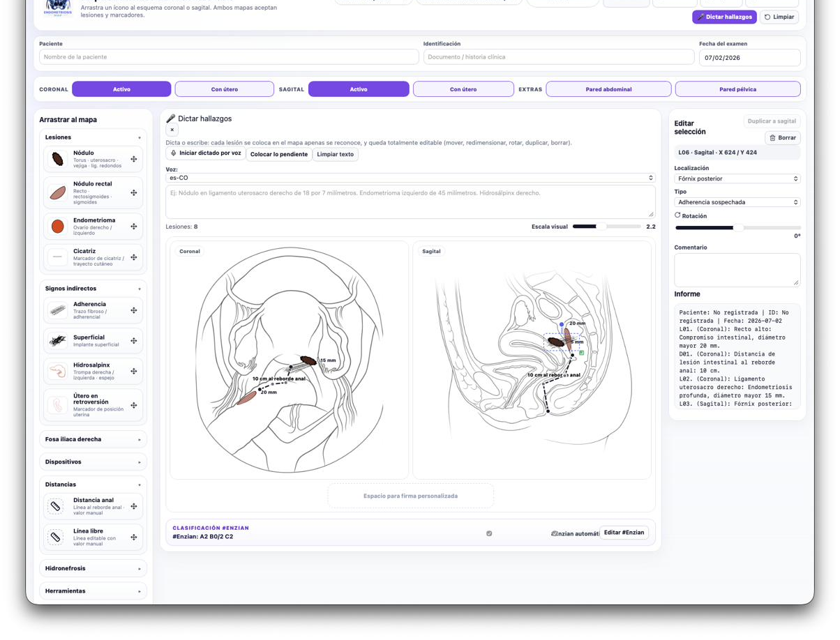Image resolution: width=840 pixels, height=640 pixels.
Task: Click the dark nodule on coronal map
Action: 308,360
